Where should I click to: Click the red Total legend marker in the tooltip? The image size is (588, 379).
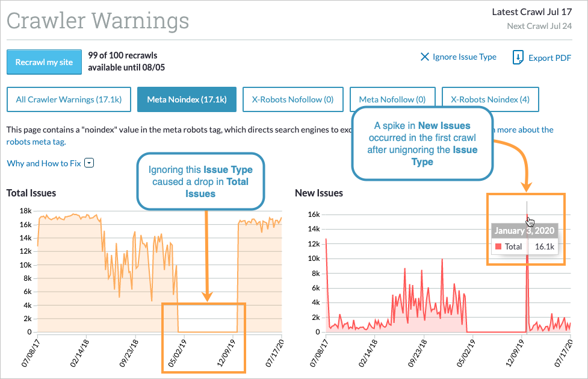(497, 246)
